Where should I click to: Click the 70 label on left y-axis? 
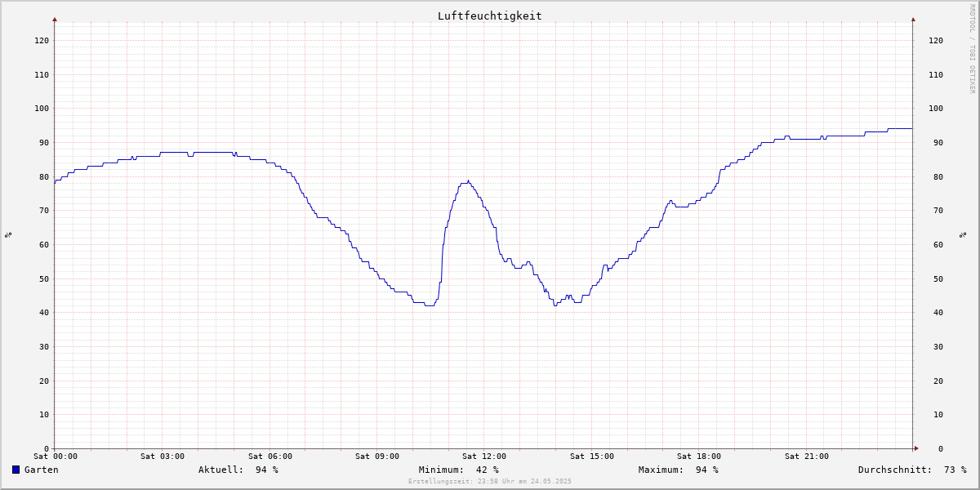point(44,211)
